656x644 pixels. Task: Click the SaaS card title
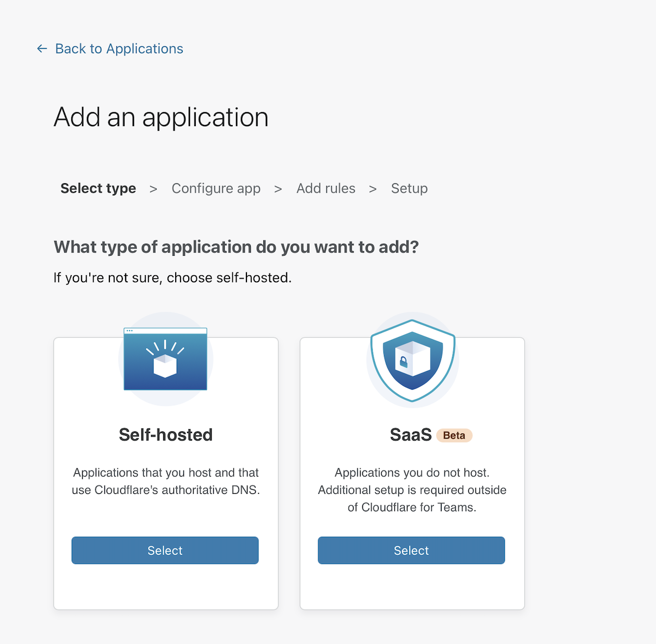pyautogui.click(x=411, y=435)
